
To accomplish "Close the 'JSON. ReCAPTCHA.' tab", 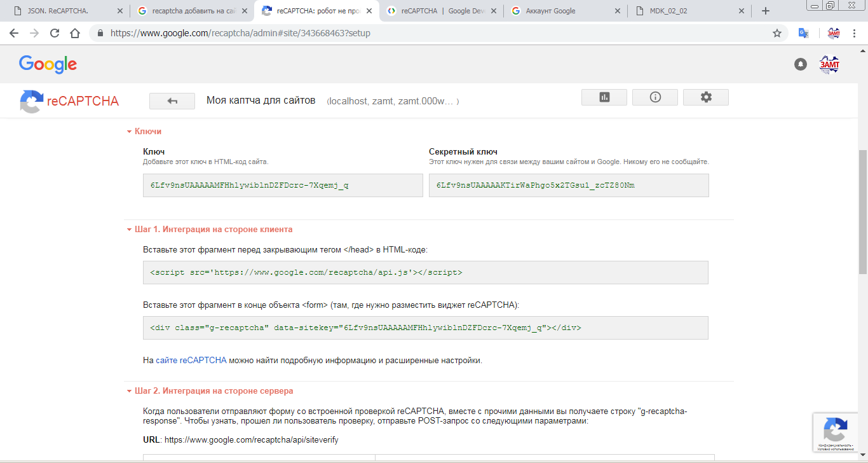I will coord(120,11).
